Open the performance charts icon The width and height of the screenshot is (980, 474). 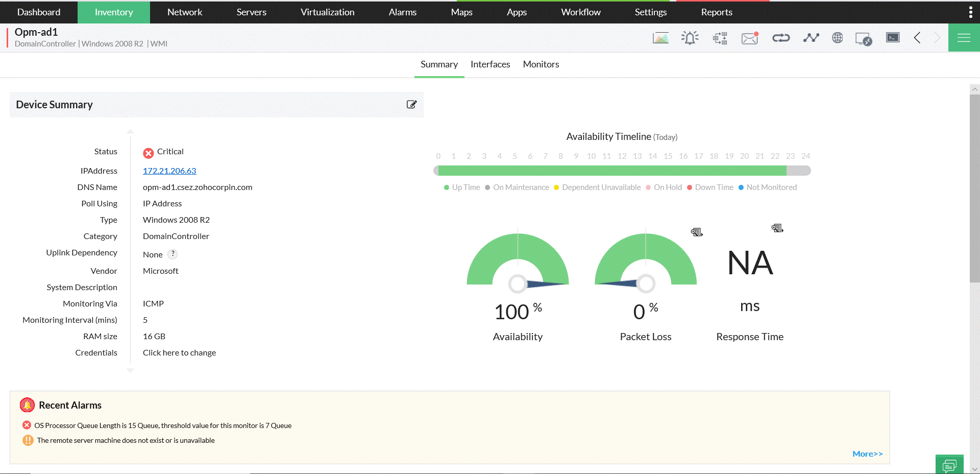point(660,37)
